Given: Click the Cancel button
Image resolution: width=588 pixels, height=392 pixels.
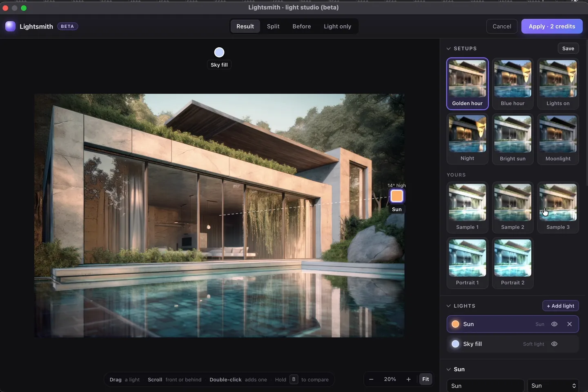Looking at the screenshot, I should [x=502, y=26].
